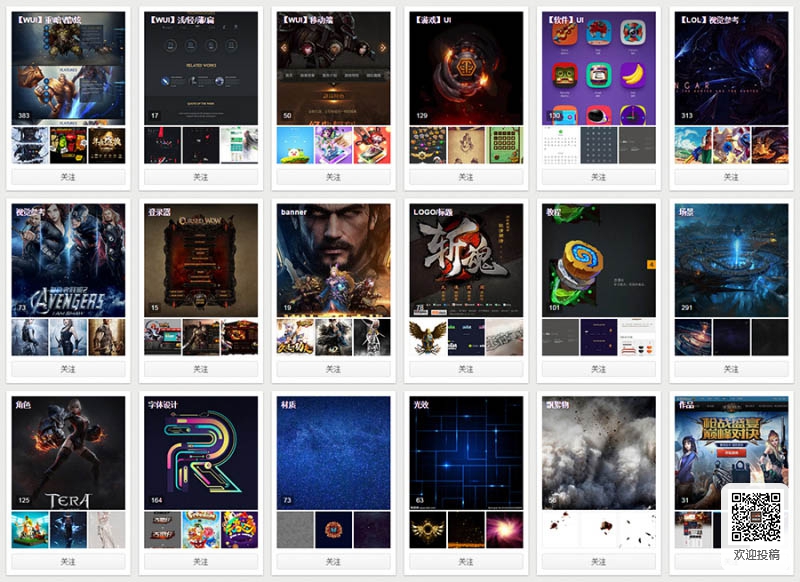Open the TERA 角色 board cover
The height and width of the screenshot is (582, 800).
coord(68,453)
